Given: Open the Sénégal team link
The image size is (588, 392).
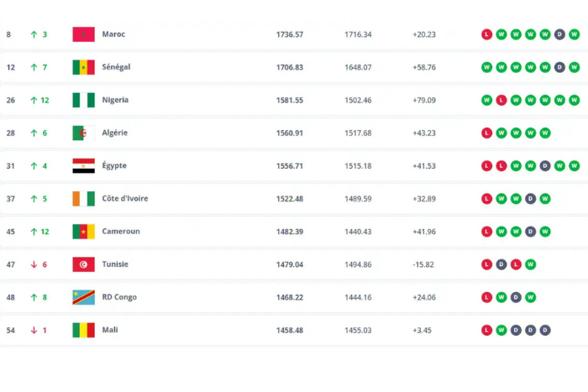Looking at the screenshot, I should coord(116,67).
